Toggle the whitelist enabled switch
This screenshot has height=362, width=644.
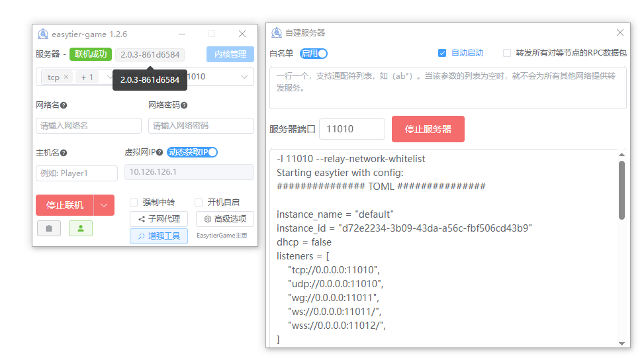pyautogui.click(x=313, y=54)
